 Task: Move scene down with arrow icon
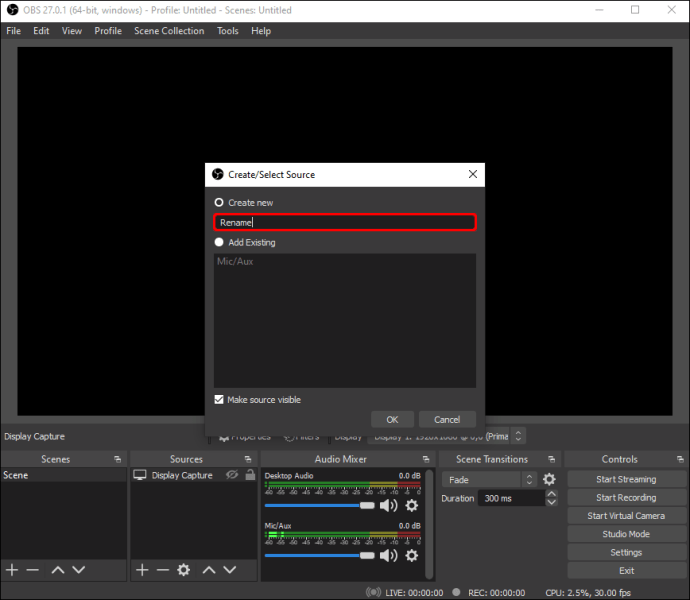click(79, 570)
